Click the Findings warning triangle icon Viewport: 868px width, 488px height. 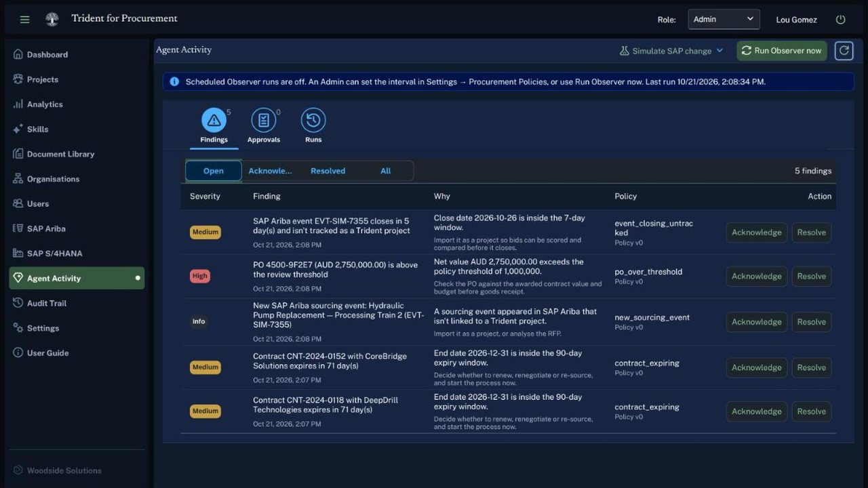214,121
